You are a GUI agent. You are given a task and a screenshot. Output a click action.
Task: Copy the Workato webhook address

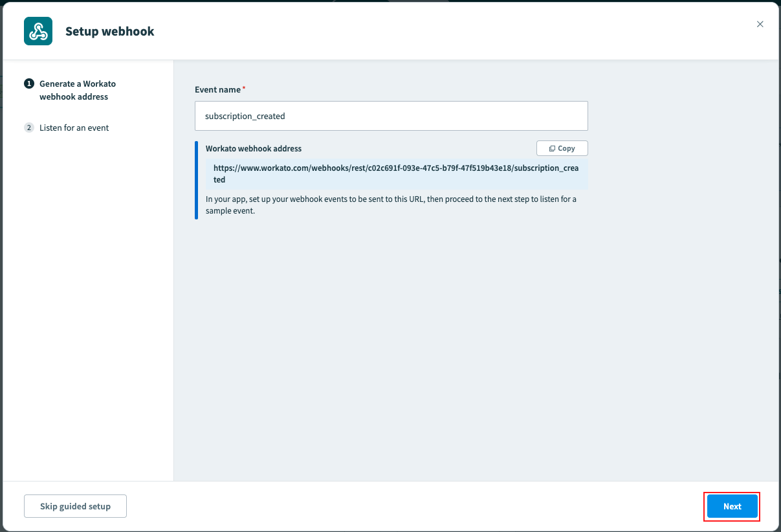click(562, 148)
